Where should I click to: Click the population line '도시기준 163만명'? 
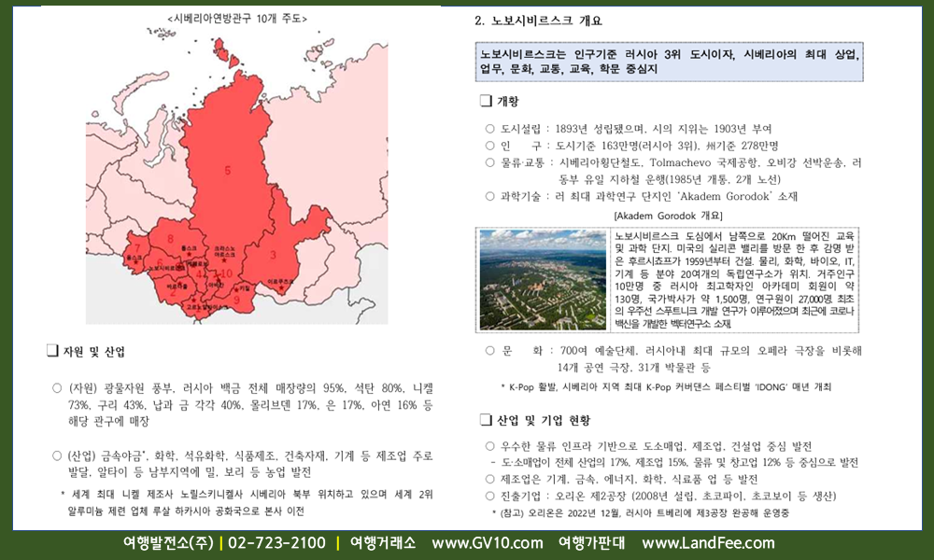pos(632,146)
